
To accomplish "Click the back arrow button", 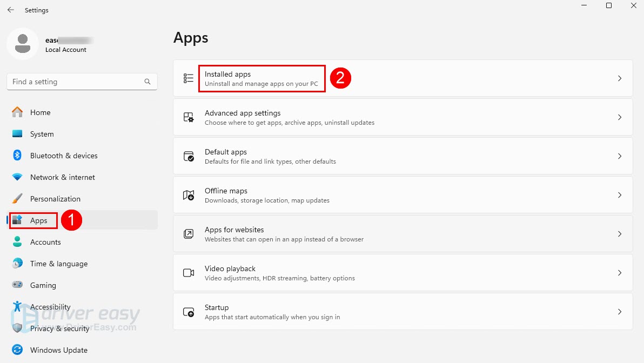I will click(10, 9).
